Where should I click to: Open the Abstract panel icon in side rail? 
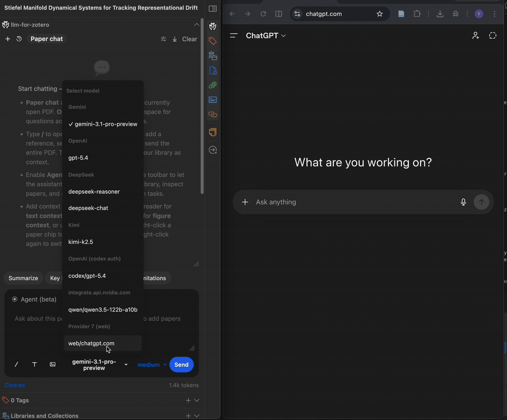tap(213, 100)
